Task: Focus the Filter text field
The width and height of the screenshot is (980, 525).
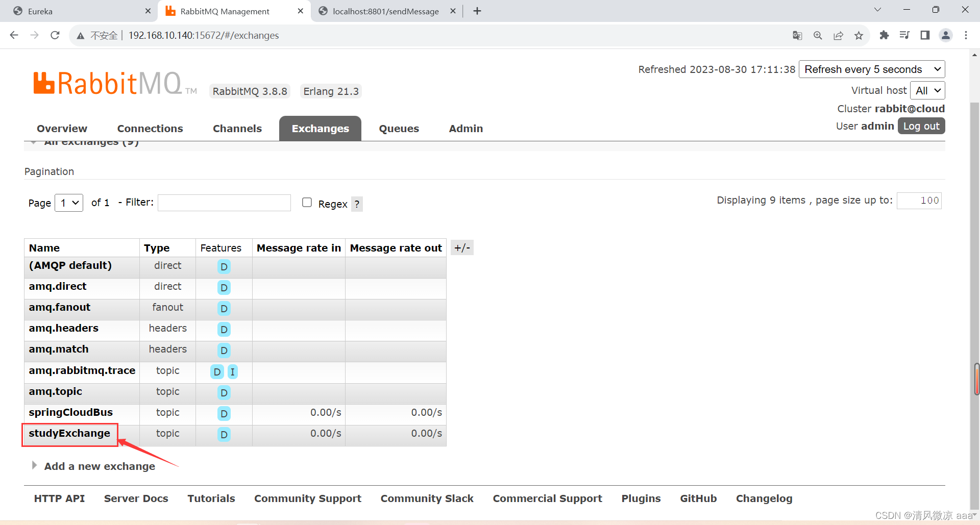Action: pos(225,203)
